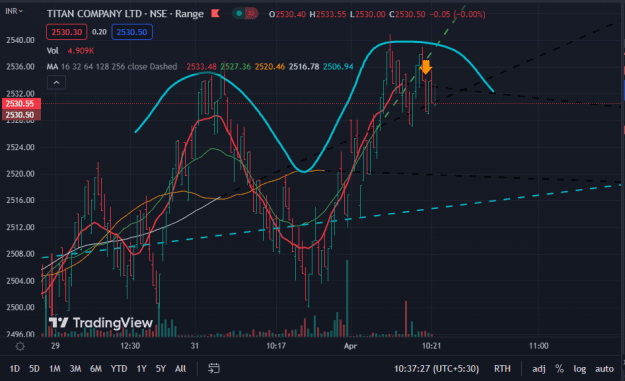This screenshot has width=625, height=381.
Task: Select the Vol indicator legend
Action: pyautogui.click(x=53, y=51)
